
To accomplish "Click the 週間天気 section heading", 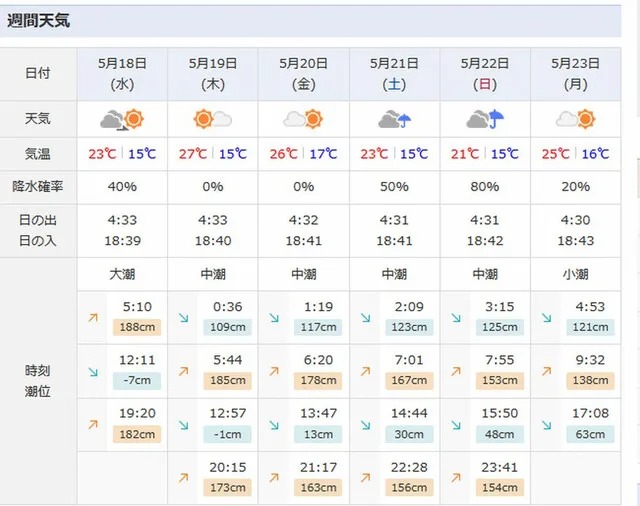I will [x=38, y=20].
